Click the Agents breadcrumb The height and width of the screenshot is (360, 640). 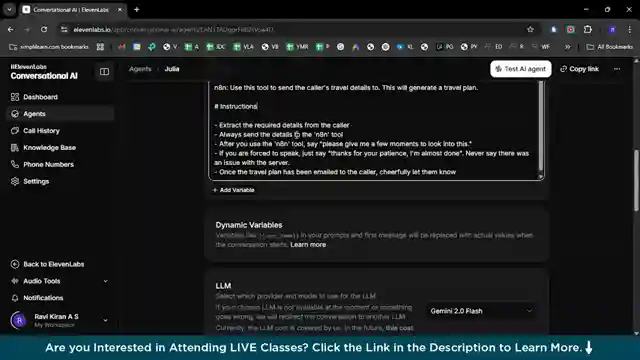pos(140,69)
